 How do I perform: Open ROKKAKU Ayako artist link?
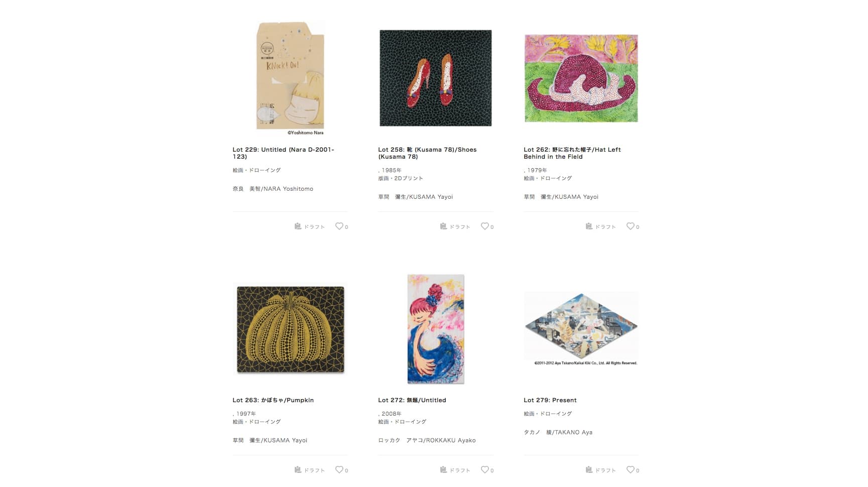pos(427,440)
